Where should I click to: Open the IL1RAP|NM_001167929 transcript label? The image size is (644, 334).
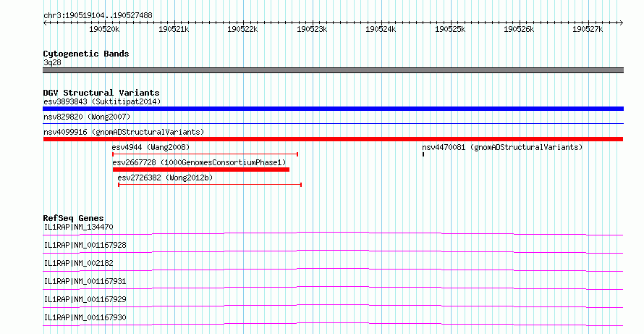click(85, 299)
